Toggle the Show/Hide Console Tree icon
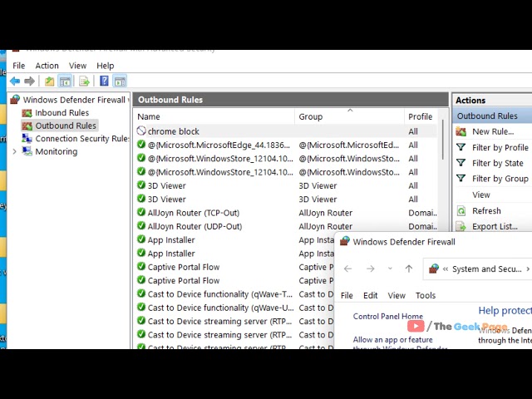The height and width of the screenshot is (399, 532). pyautogui.click(x=65, y=81)
